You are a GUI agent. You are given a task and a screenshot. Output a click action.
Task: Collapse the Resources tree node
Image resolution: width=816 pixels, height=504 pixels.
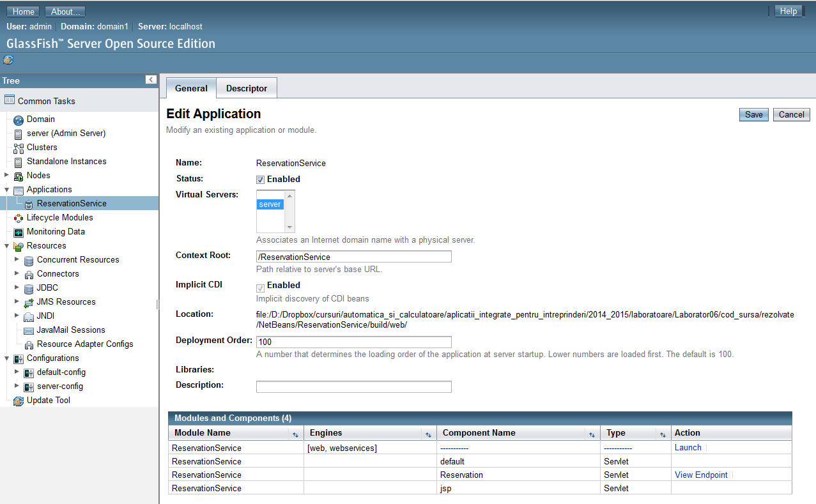click(x=6, y=246)
